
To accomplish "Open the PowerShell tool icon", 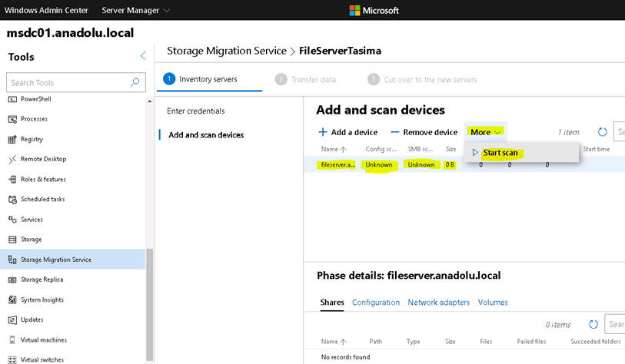I will click(x=12, y=99).
